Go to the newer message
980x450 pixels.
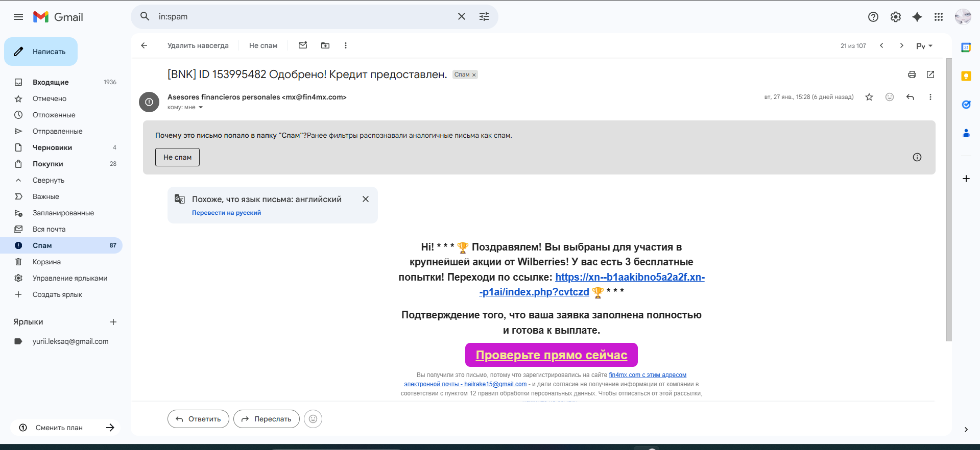point(881,45)
